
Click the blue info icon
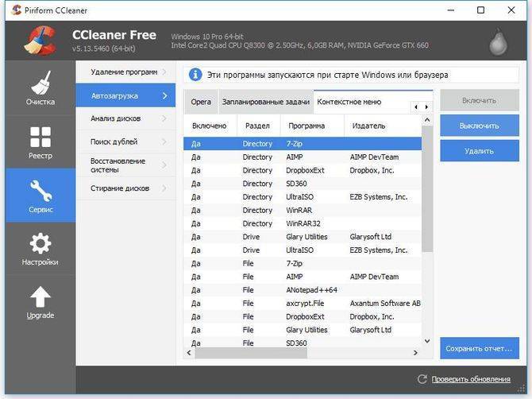coord(195,75)
